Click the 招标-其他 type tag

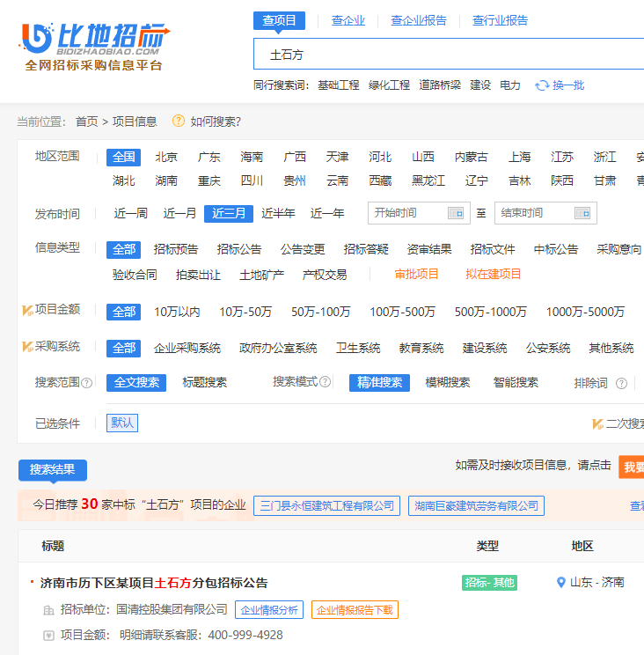pyautogui.click(x=489, y=583)
